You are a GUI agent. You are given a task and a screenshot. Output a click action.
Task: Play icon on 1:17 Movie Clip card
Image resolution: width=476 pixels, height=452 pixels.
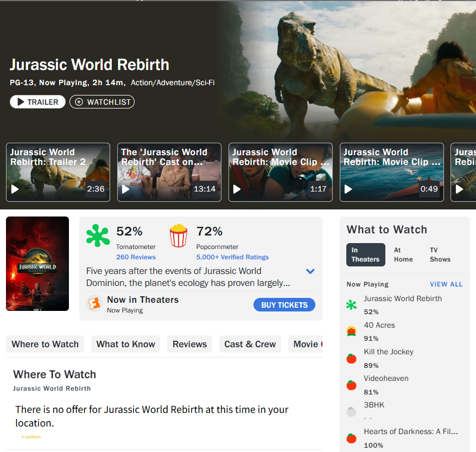(237, 189)
